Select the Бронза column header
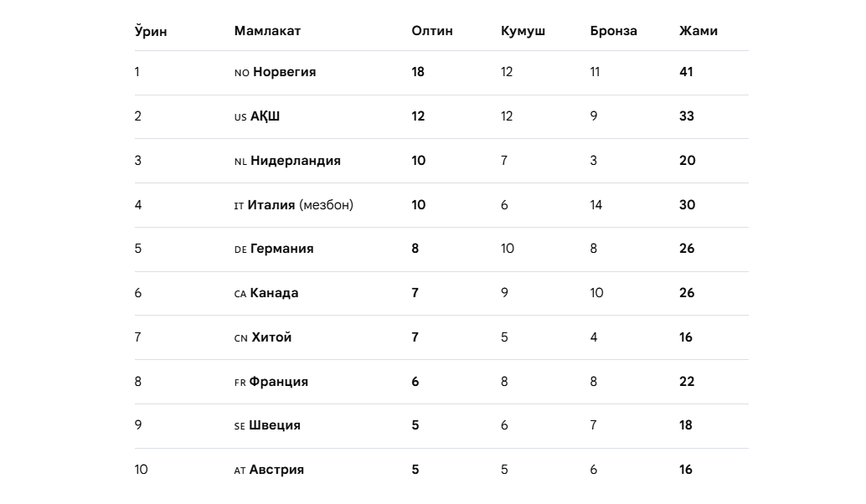866x504 pixels. [613, 31]
